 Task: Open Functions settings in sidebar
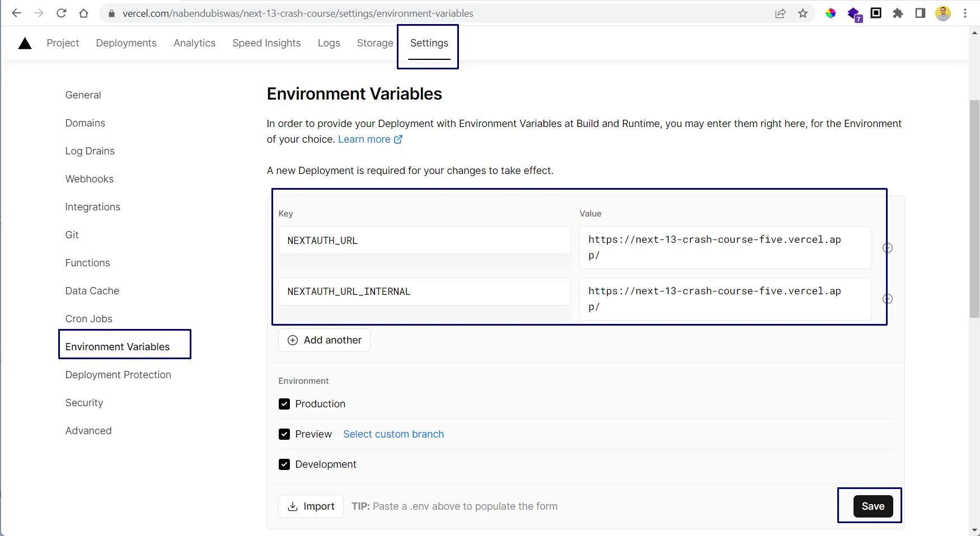click(87, 263)
